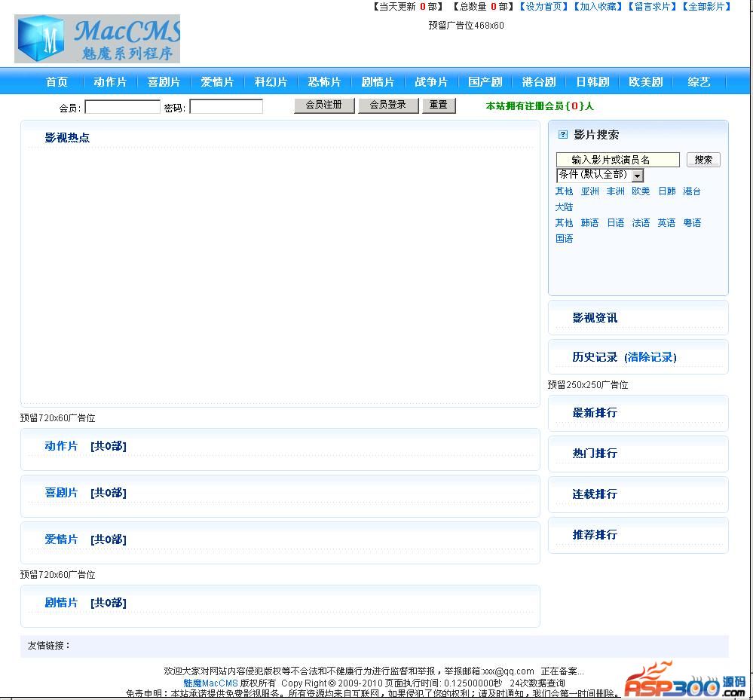Open the 留言求片 link

tap(653, 7)
